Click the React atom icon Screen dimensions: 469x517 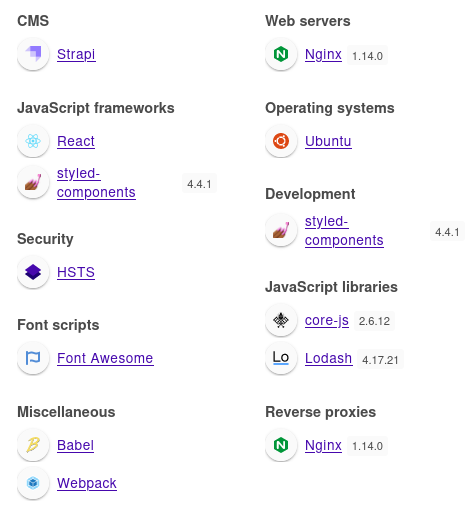(x=33, y=141)
